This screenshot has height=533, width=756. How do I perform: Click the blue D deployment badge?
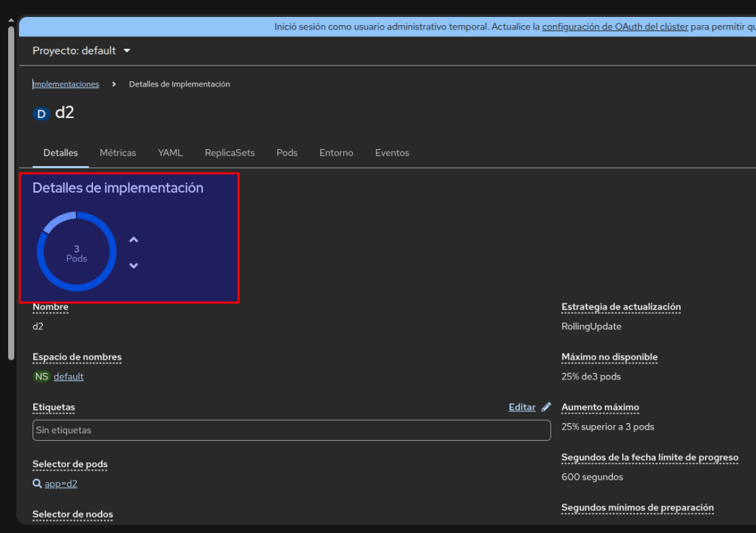(x=41, y=114)
